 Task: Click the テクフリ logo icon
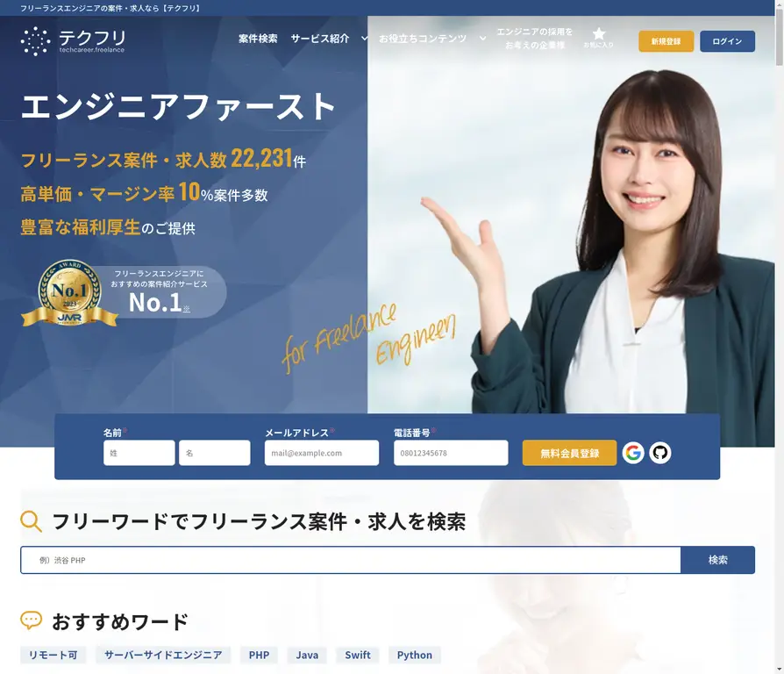[x=35, y=41]
